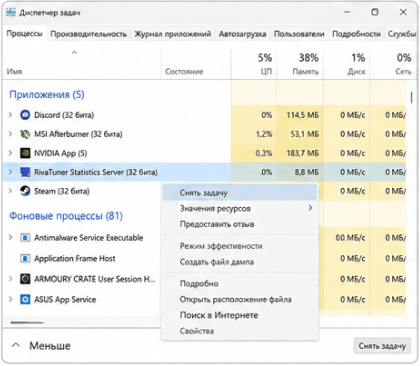
Task: Click the Application Frame Host icon
Action: click(25, 258)
